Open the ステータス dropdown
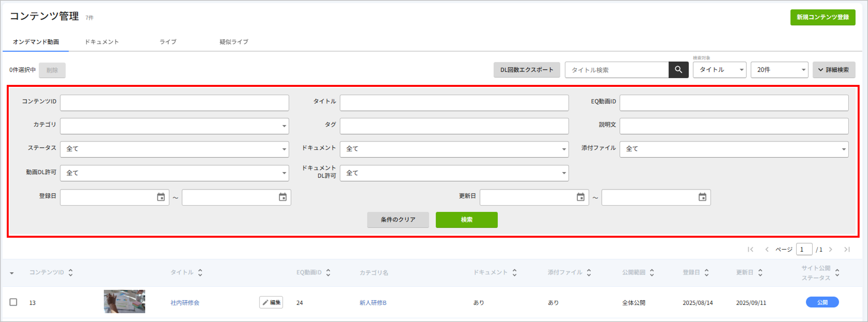This screenshot has width=868, height=322. click(x=174, y=149)
